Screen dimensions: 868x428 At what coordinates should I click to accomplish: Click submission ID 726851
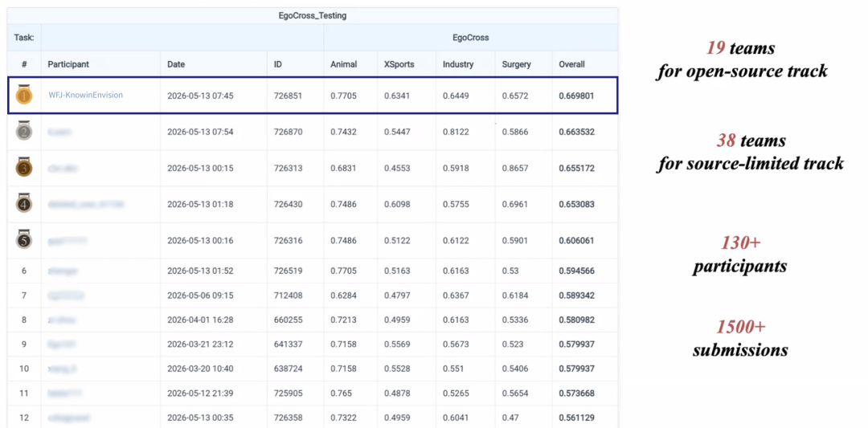coord(288,96)
